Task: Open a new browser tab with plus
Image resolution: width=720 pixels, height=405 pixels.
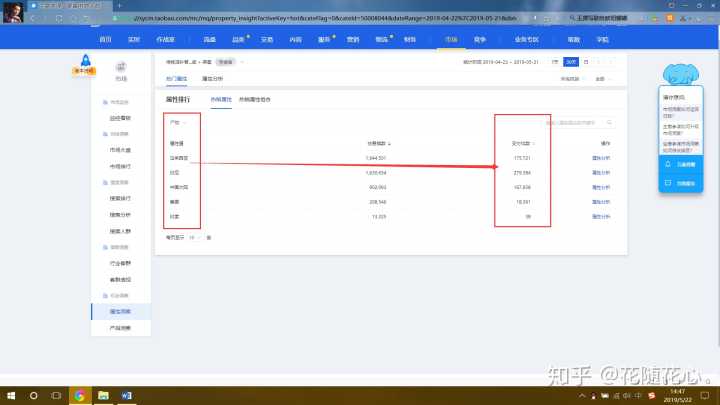Action: click(119, 6)
